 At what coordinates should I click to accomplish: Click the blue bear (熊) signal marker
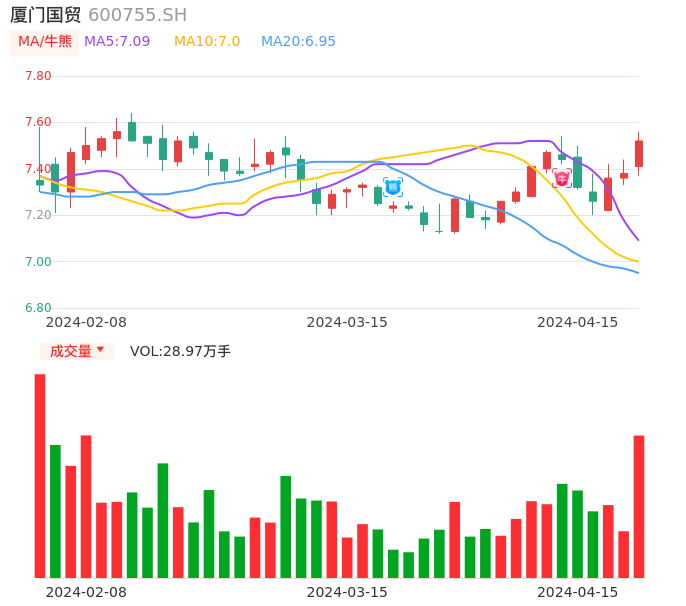(393, 187)
